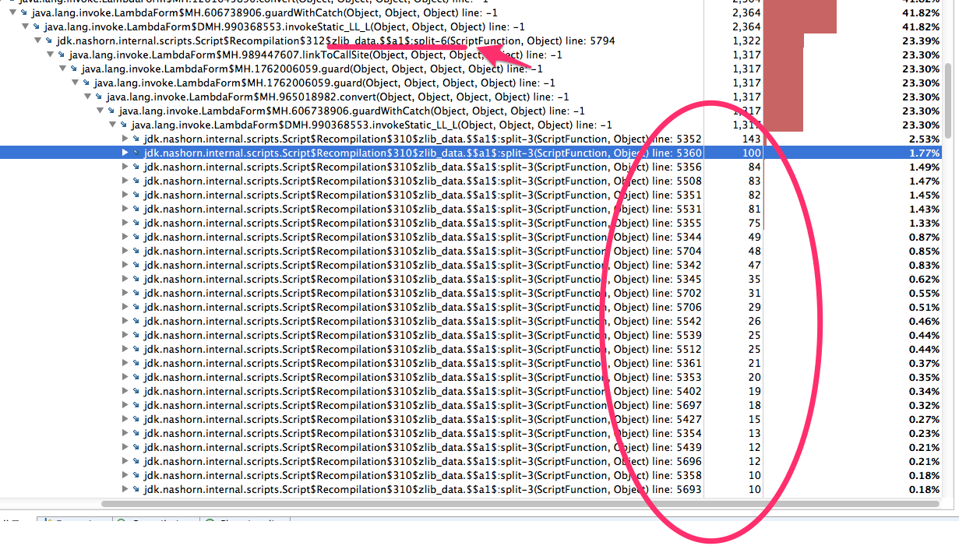Click the frame icon next to line 5704

tap(136, 252)
